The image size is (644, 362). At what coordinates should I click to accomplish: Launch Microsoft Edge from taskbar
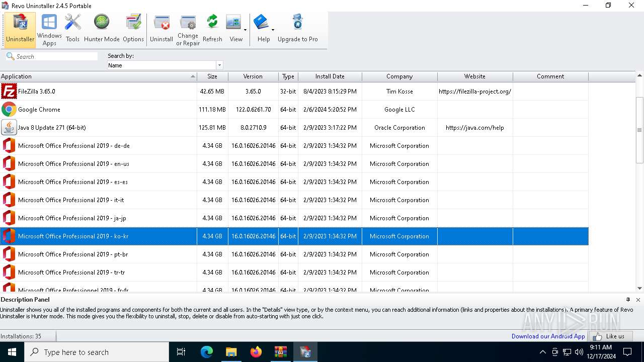207,352
